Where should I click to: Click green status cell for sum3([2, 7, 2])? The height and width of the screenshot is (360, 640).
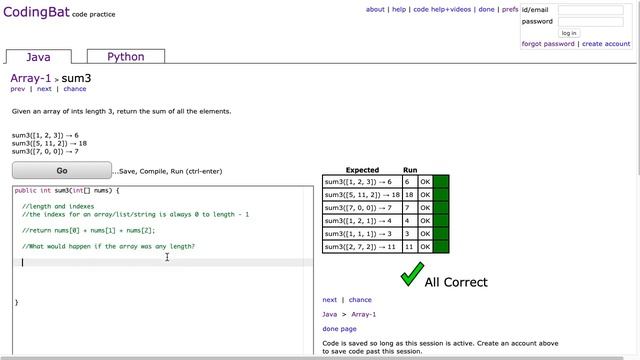point(441,247)
